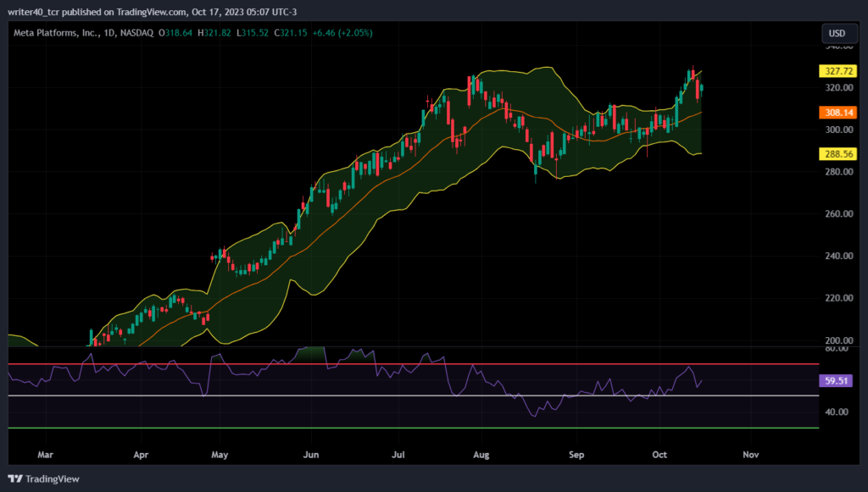This screenshot has height=492, width=868.
Task: Click the 200.00 price axis label
Action: [x=839, y=340]
